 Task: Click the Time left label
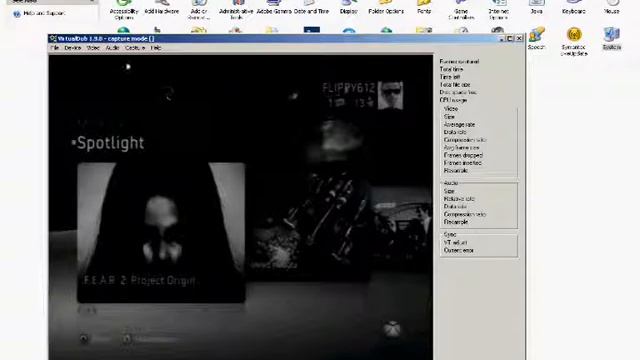point(450,77)
